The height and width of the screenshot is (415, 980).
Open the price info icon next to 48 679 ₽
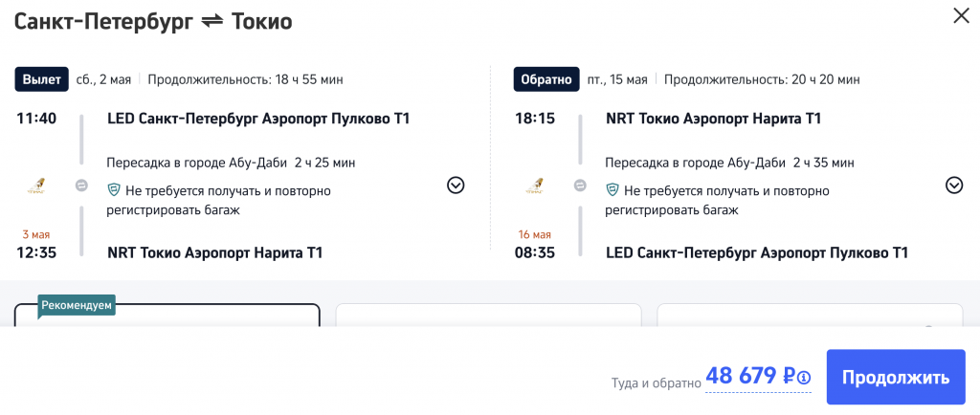tap(804, 378)
